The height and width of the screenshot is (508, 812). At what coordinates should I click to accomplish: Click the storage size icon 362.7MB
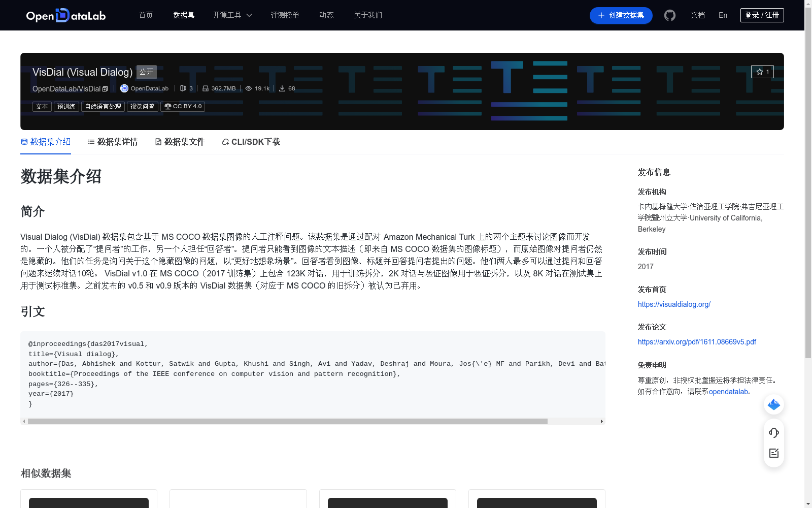[x=206, y=88]
